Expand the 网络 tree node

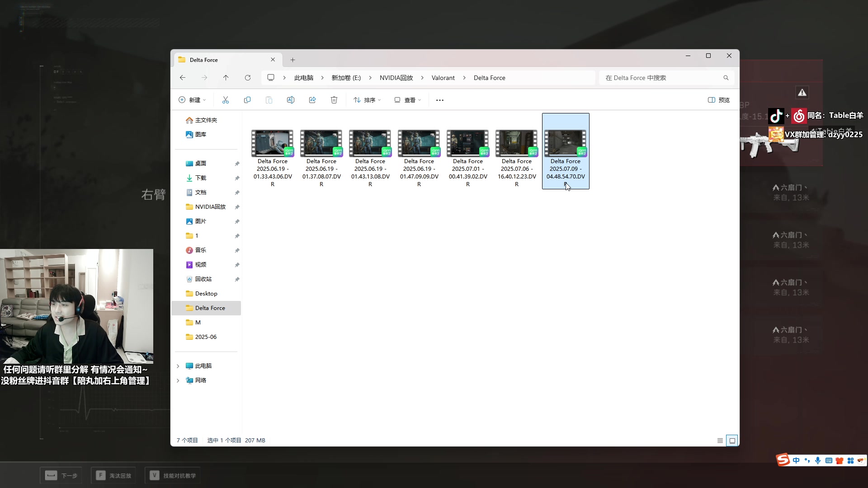(x=178, y=380)
